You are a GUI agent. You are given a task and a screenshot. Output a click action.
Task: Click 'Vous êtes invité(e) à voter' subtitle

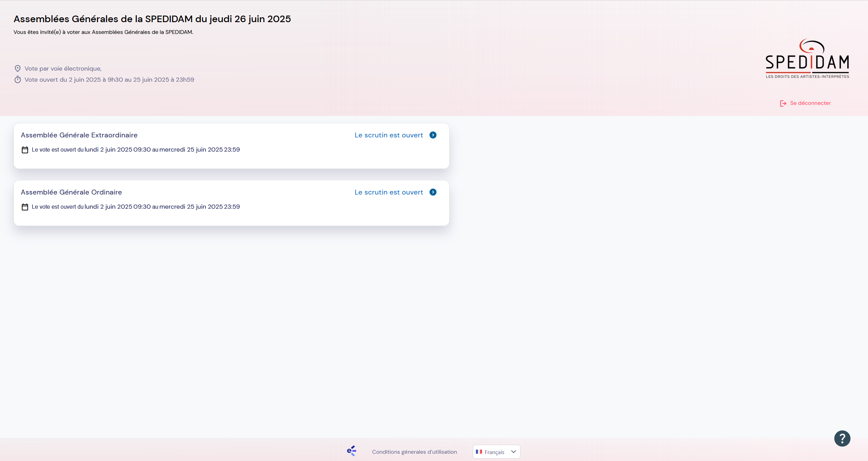[103, 32]
